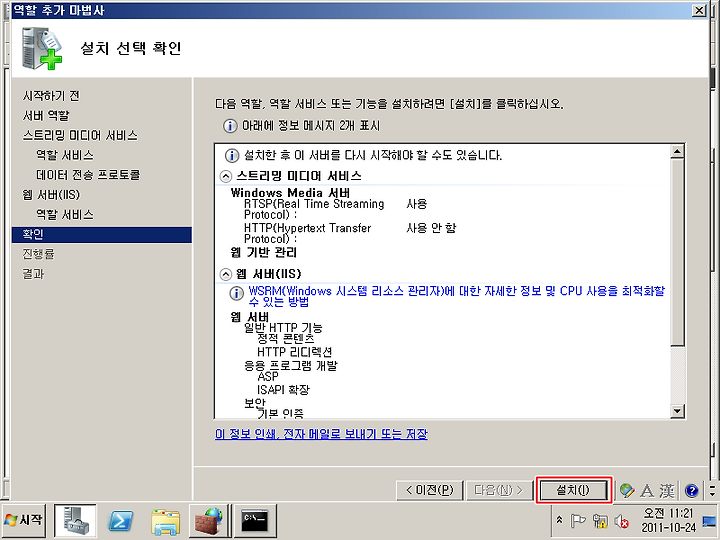Click the 'ASP' entry in the summary list

click(x=268, y=377)
